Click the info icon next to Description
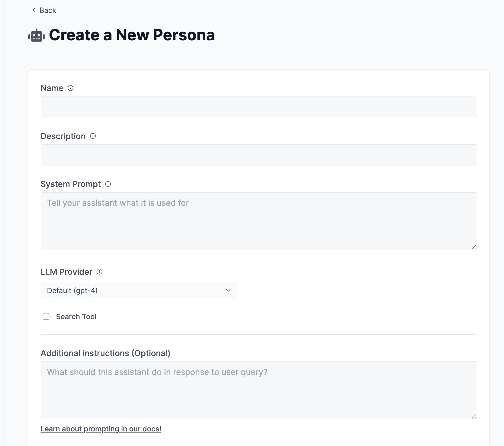 tap(93, 136)
